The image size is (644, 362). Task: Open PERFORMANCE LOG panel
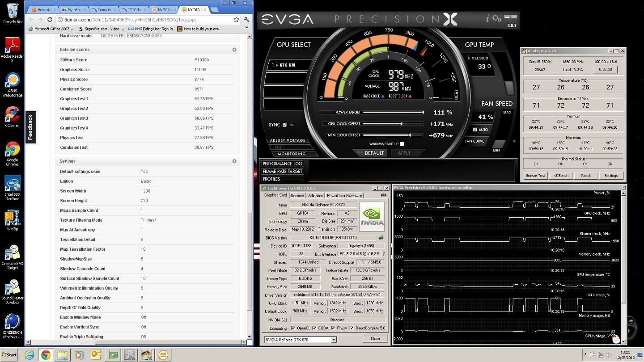[282, 164]
